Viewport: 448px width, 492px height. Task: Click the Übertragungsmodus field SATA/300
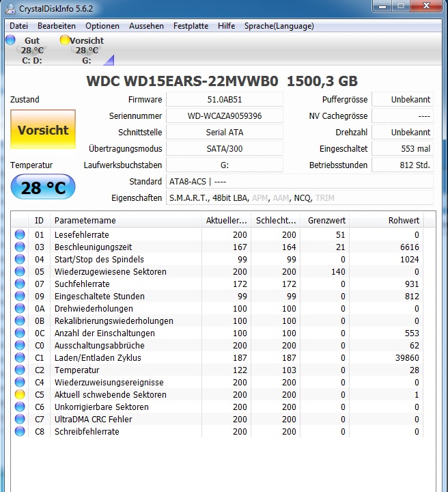tap(225, 148)
